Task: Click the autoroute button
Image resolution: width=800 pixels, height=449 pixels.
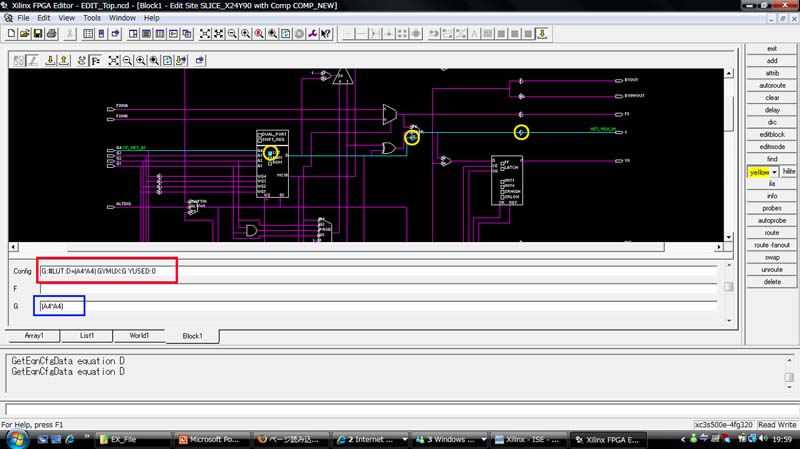Action: (x=771, y=85)
